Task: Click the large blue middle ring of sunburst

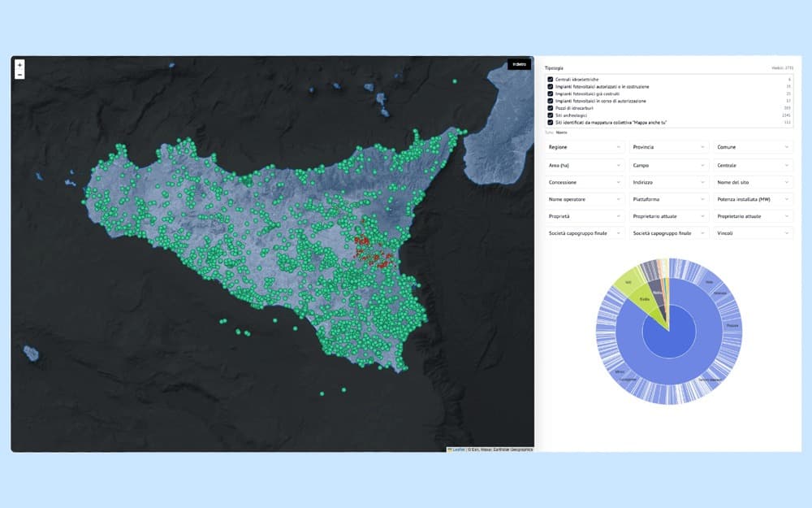Action: (x=669, y=371)
